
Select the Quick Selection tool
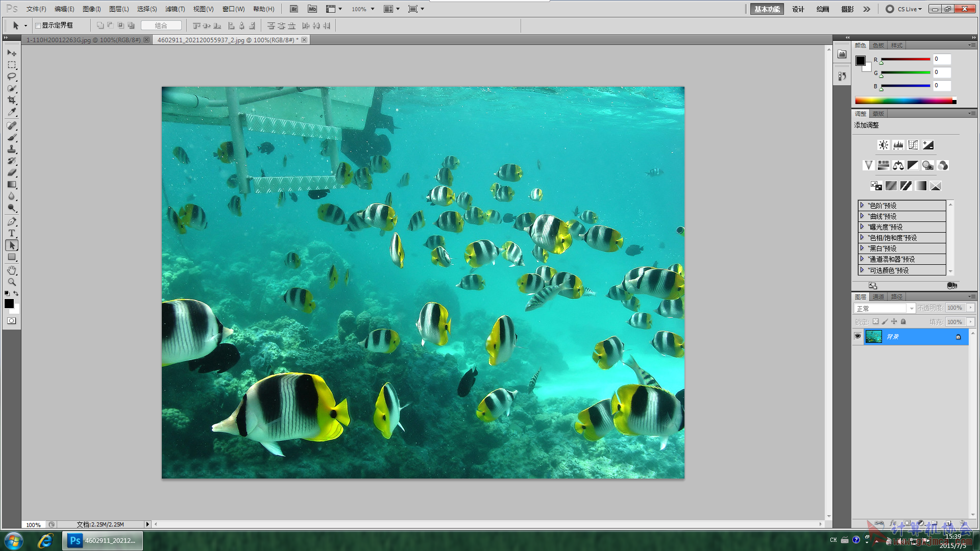point(12,88)
